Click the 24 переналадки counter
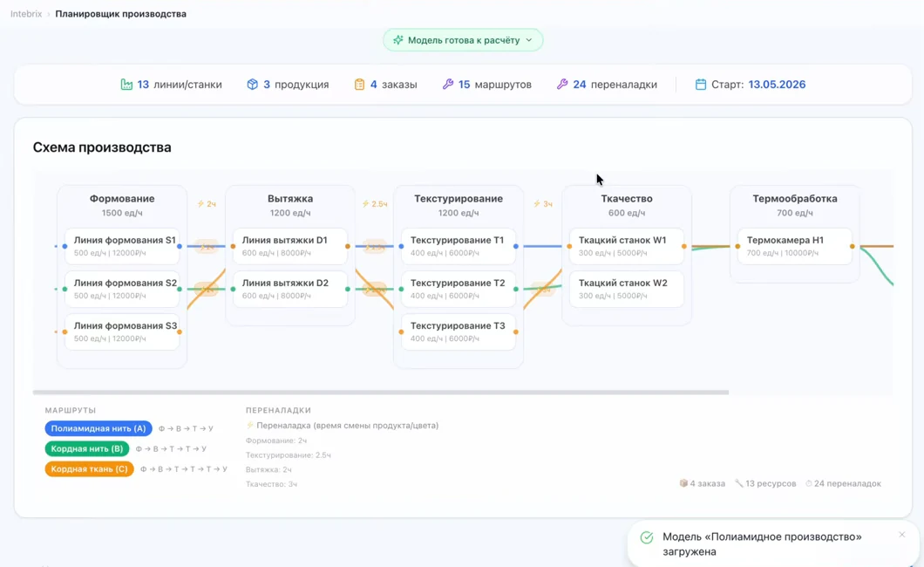 coord(607,85)
